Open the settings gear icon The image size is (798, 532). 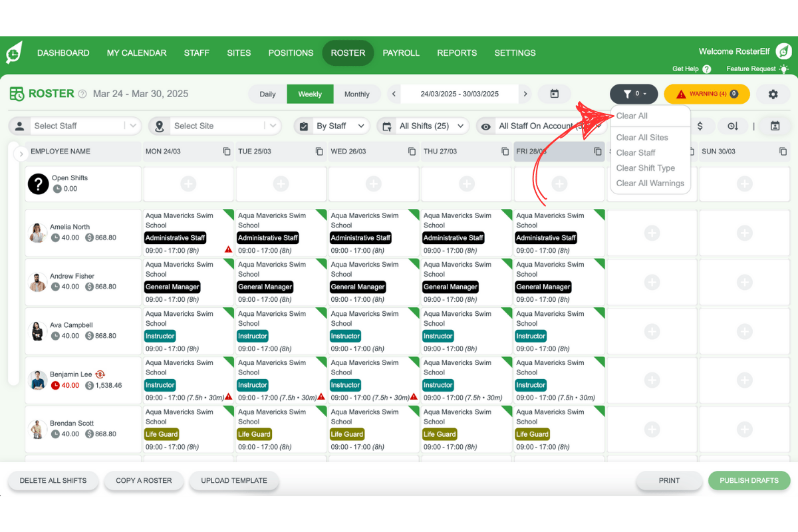773,94
